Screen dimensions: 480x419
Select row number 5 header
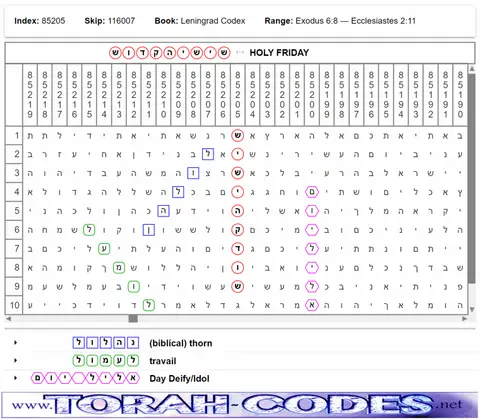coord(14,211)
